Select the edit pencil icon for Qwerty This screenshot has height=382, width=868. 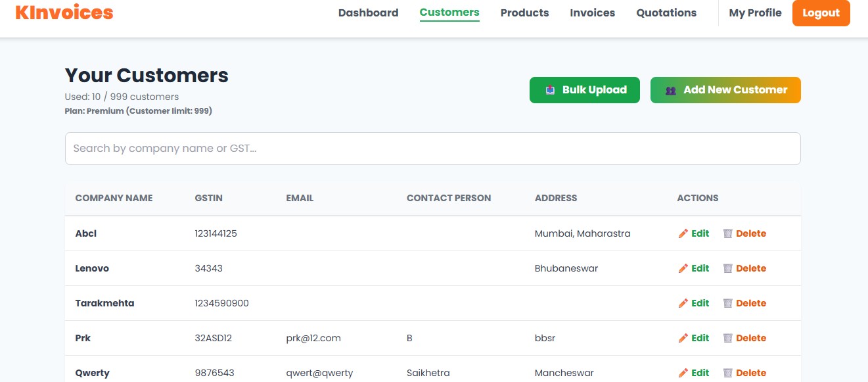pos(683,373)
